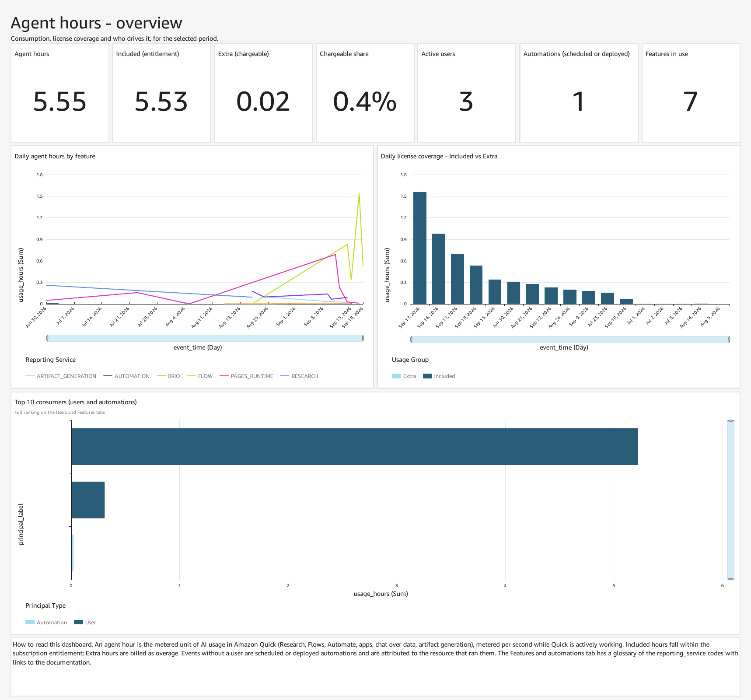Click the 'Top 10 consumers (users and automations)' title
751x700 pixels.
pos(76,402)
